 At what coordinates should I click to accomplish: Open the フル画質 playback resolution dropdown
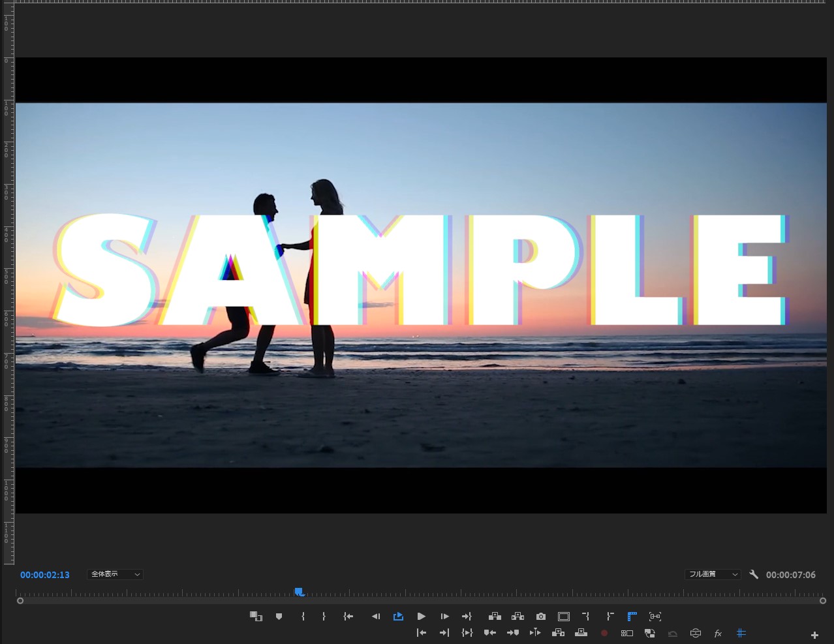[x=713, y=574]
